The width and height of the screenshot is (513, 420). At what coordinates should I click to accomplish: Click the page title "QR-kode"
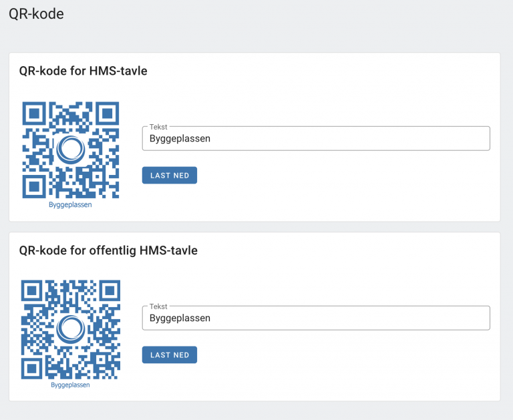pyautogui.click(x=36, y=13)
